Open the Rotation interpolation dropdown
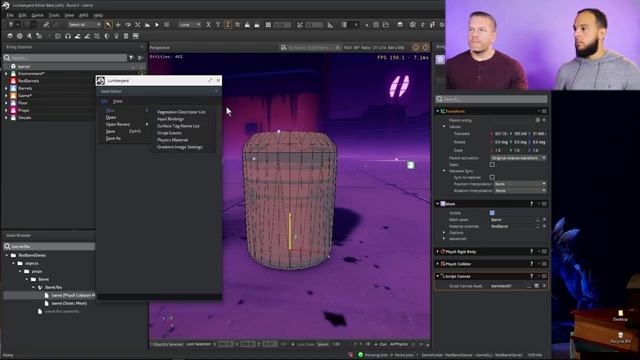Viewport: 640px width, 360px height. (520, 191)
